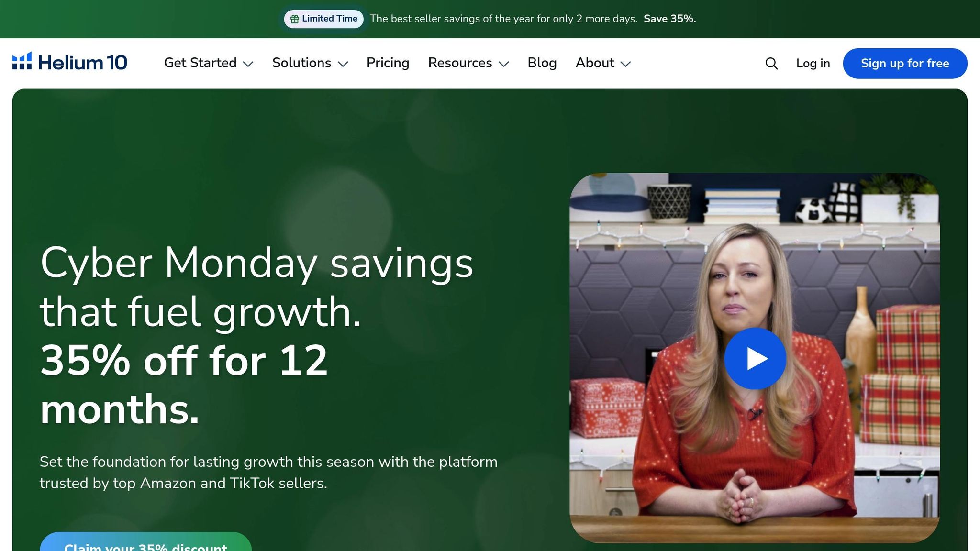This screenshot has width=980, height=551.
Task: Open the Blog page
Action: [542, 63]
